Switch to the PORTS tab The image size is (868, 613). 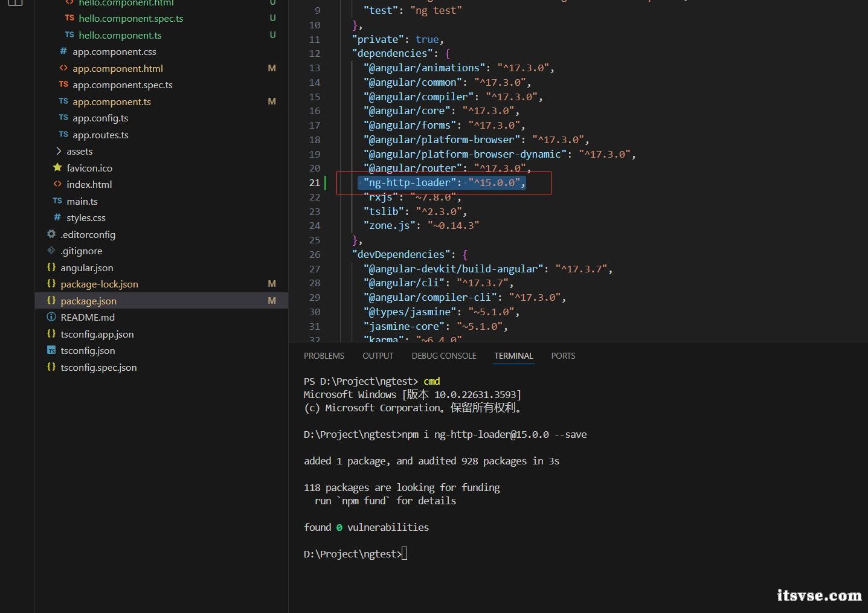pos(563,356)
